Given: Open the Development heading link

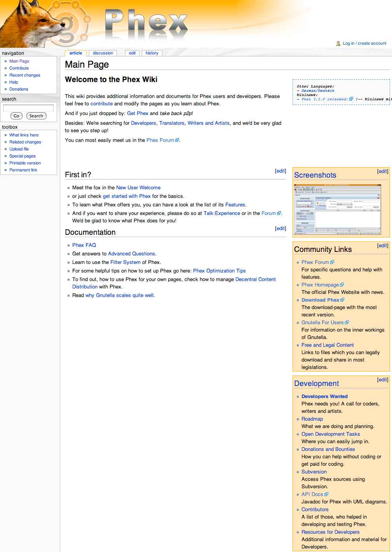Looking at the screenshot, I should pyautogui.click(x=317, y=384).
